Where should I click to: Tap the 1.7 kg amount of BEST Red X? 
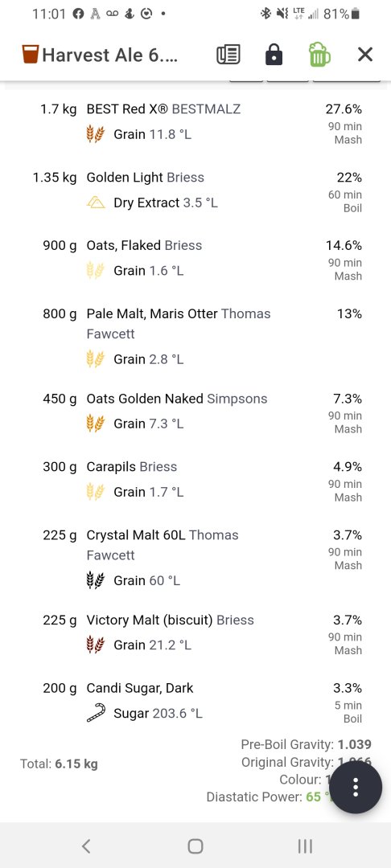click(x=58, y=109)
